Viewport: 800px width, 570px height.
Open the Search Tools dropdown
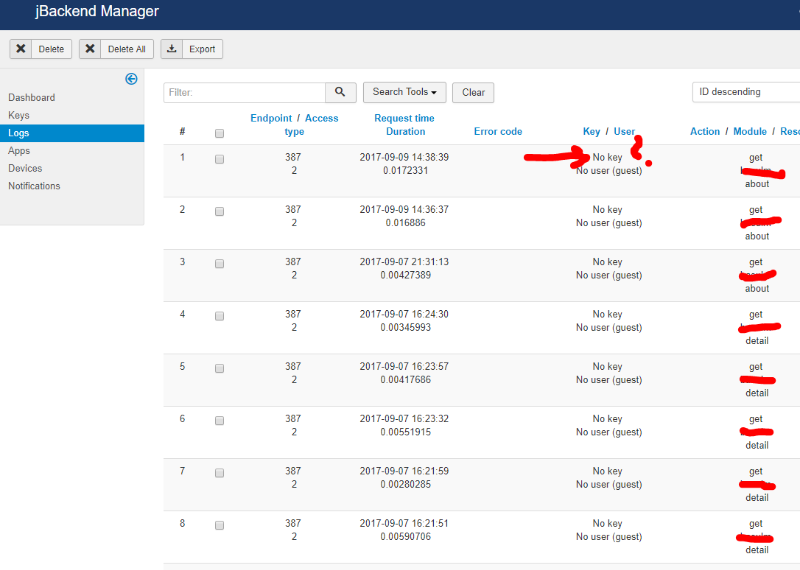click(x=405, y=92)
